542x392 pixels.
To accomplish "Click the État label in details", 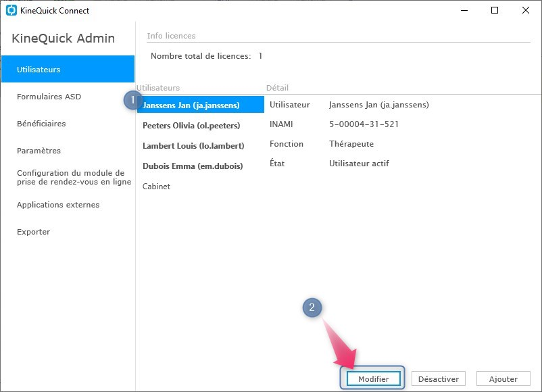I will click(277, 163).
